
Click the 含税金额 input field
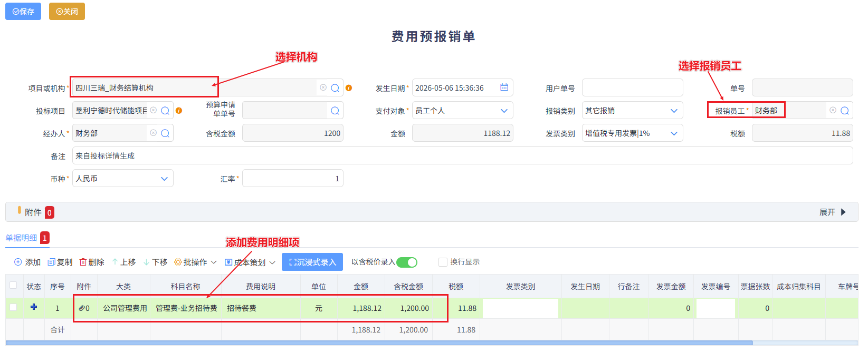click(292, 133)
